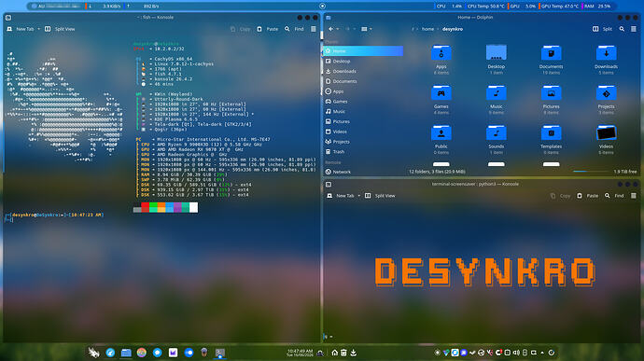Select Home in Dolphin Places sidebar
This screenshot has height=361, width=644.
pyautogui.click(x=363, y=51)
